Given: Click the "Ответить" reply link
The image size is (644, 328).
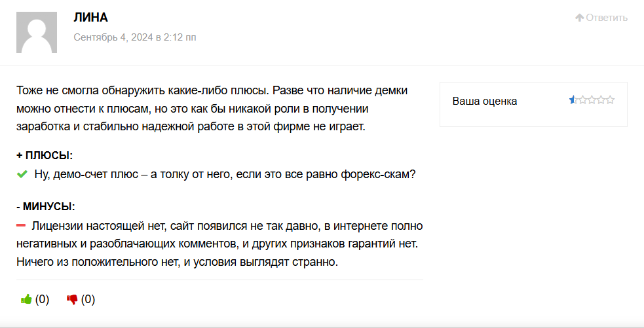Looking at the screenshot, I should 607,18.
